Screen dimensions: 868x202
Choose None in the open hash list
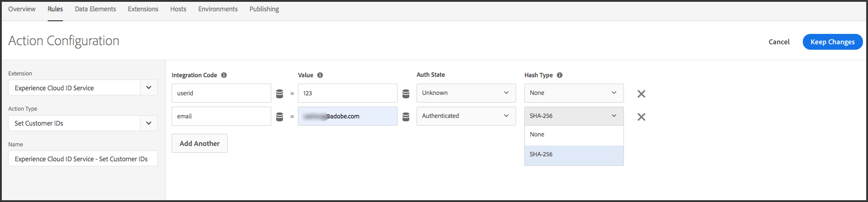click(x=574, y=135)
